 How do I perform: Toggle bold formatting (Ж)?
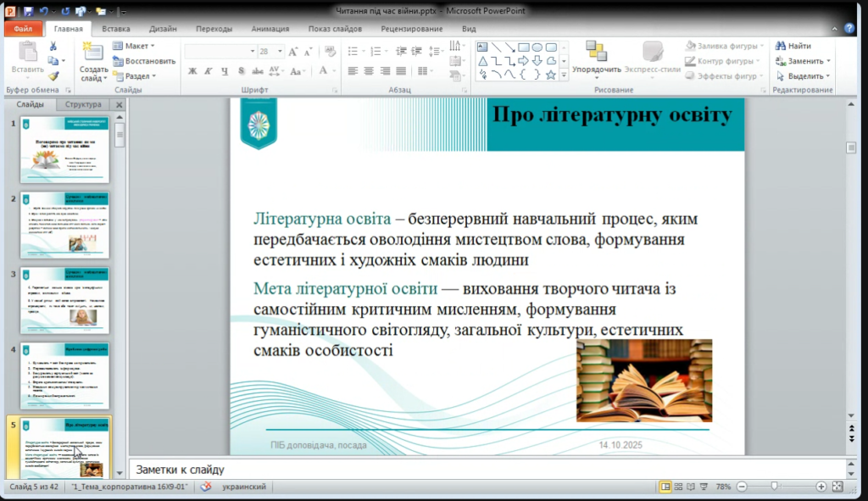coord(192,70)
